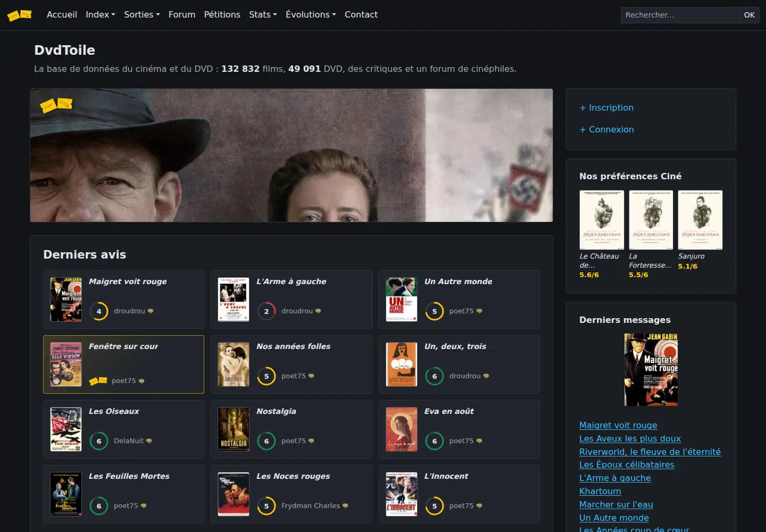Click comment bubble icon beside DelaNuit on Les Oiseaux

coord(149,441)
